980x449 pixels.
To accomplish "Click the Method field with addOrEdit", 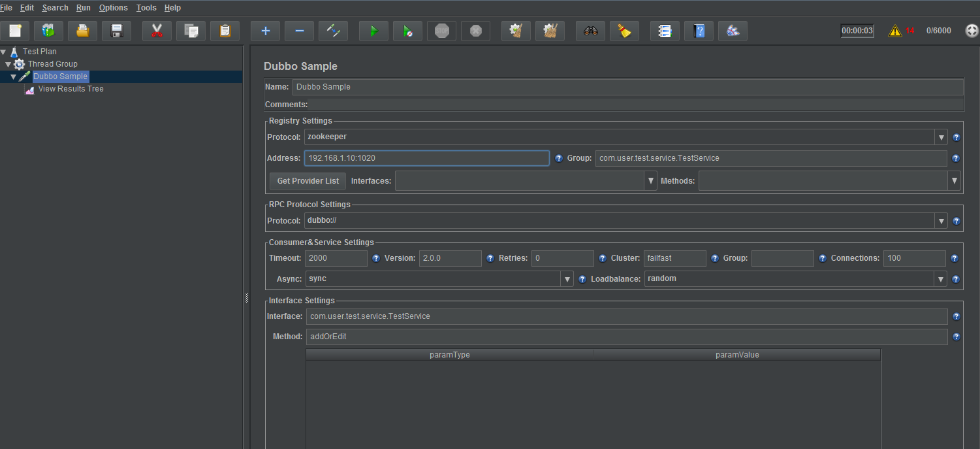I will coord(627,337).
